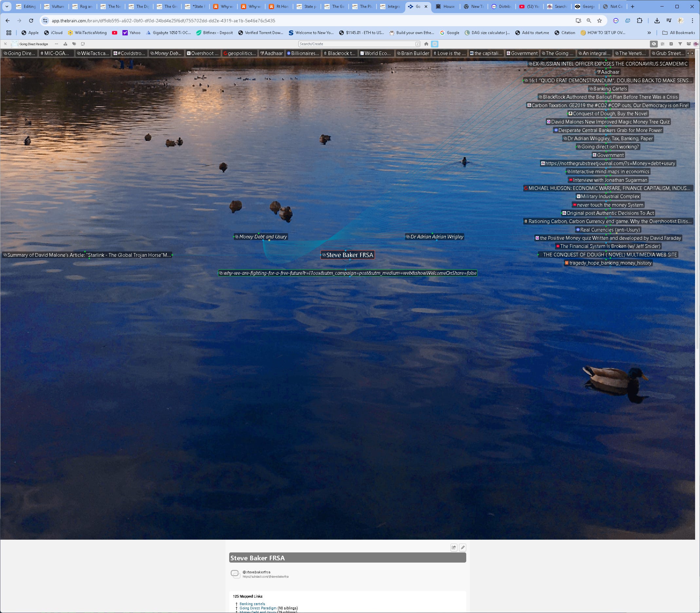Viewport: 700px width, 613px height.
Task: Expand the bookmarks overflow chevron in the bookmarks bar
Action: tap(649, 33)
